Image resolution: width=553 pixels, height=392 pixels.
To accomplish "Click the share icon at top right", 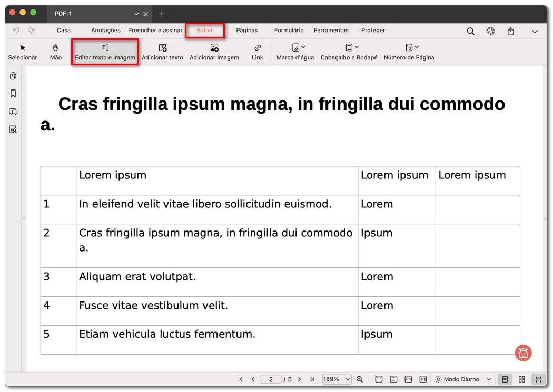I will tap(510, 31).
